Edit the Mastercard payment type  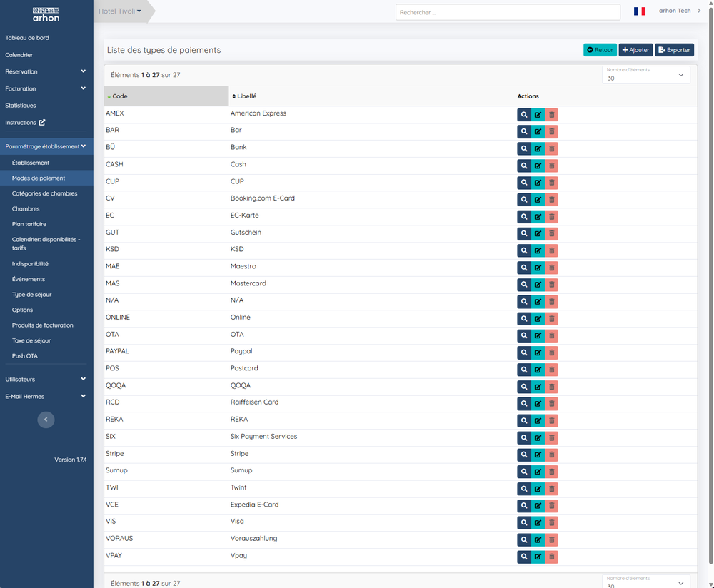tap(538, 285)
